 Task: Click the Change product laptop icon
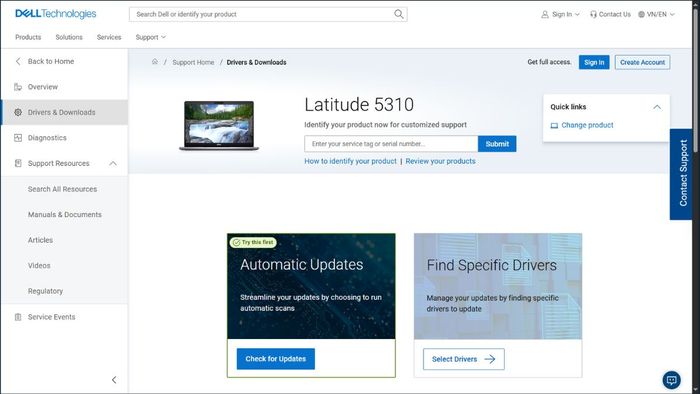tap(554, 125)
